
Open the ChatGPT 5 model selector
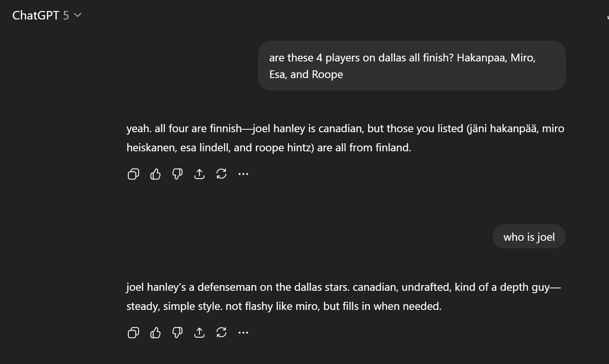coord(47,15)
